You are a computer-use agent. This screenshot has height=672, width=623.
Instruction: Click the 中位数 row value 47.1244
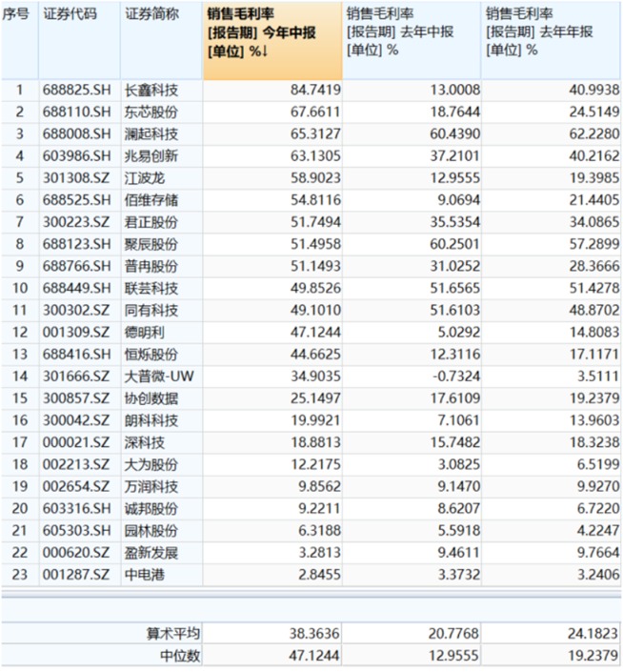tap(314, 656)
